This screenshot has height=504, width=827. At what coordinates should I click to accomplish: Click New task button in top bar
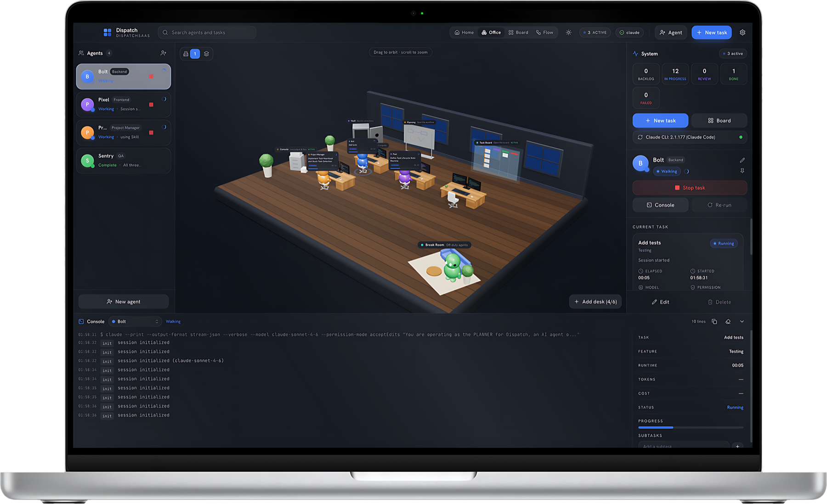tap(712, 33)
